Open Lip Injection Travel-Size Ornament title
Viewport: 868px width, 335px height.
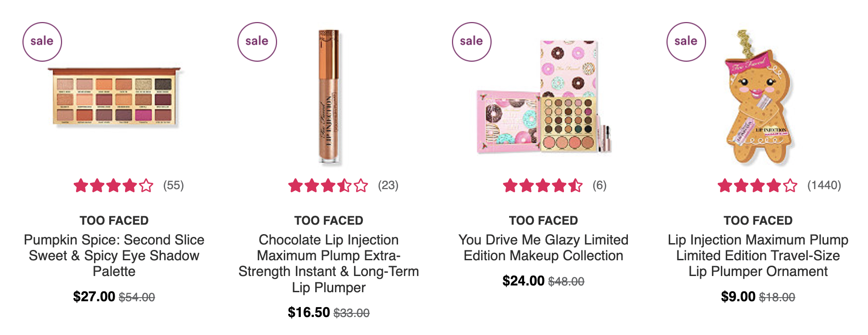[x=758, y=255]
